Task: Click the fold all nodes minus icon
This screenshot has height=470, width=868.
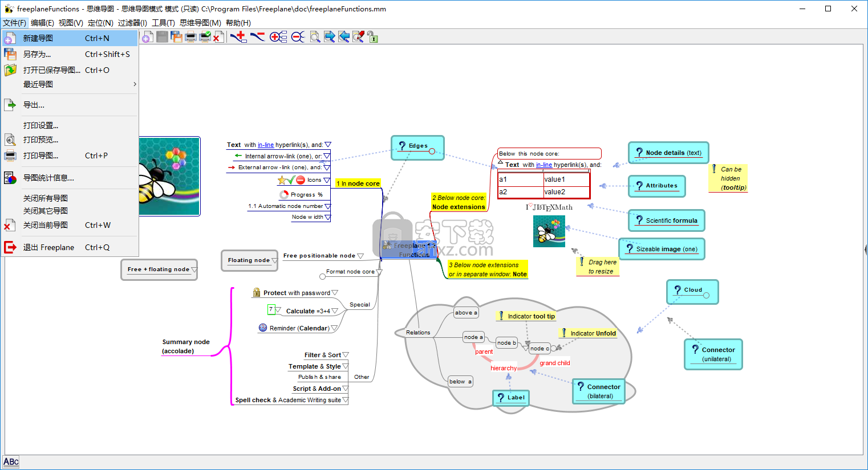Action: point(298,37)
